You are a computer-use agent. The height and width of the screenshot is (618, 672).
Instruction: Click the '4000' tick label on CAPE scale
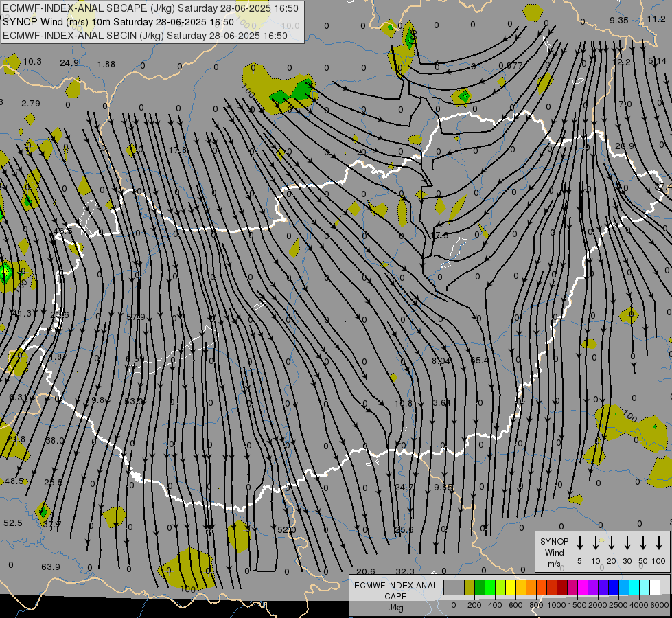(638, 605)
